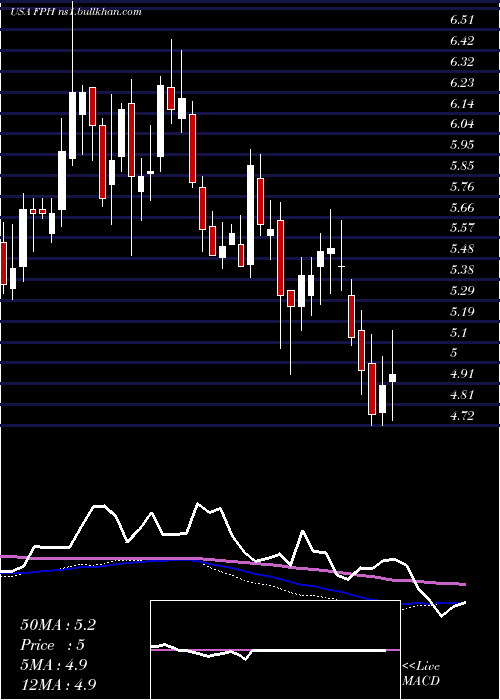
Task: Click the 6.14 price axis label
Action: pos(462,104)
